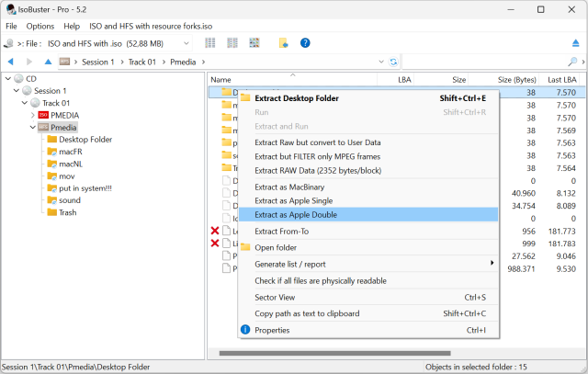Select Desktop Folder in tree
The height and width of the screenshot is (374, 588).
(x=85, y=139)
